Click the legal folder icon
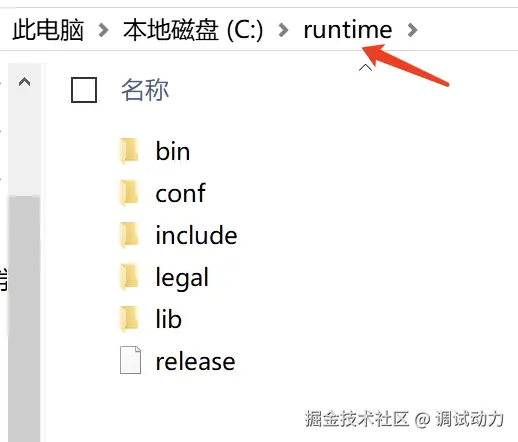Screen dimensions: 518x442 (x=129, y=277)
